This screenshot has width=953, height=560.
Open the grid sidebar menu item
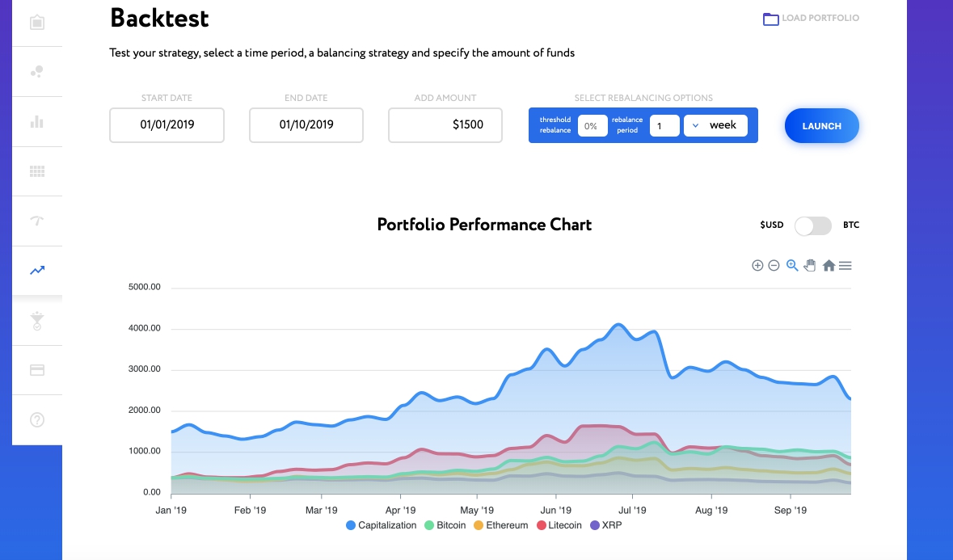(36, 171)
